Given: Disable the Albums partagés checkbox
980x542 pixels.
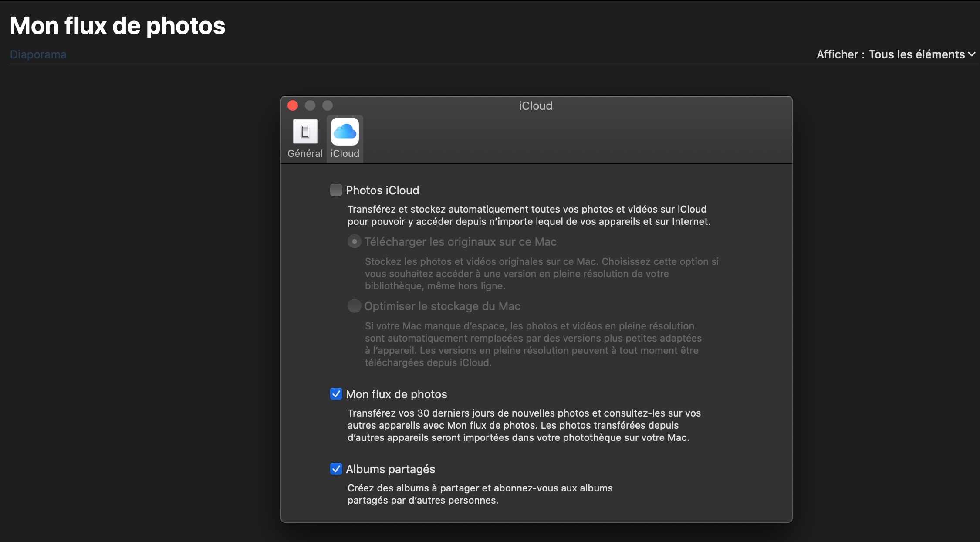Looking at the screenshot, I should tap(336, 469).
